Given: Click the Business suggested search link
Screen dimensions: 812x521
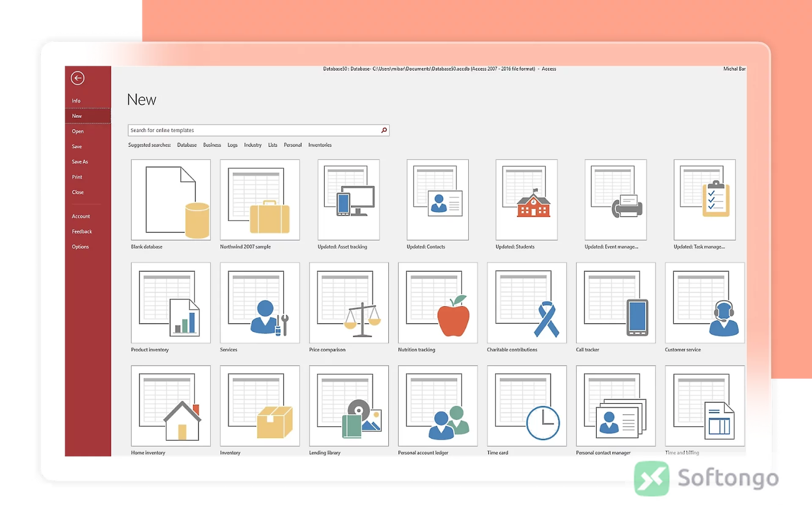Looking at the screenshot, I should tap(212, 145).
